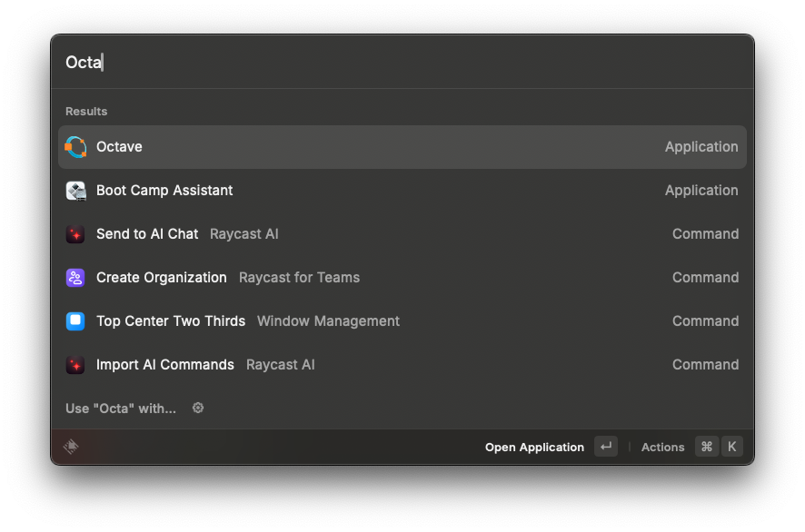Click the Send to AI Chat sparkle icon
This screenshot has height=532, width=805.
75,234
